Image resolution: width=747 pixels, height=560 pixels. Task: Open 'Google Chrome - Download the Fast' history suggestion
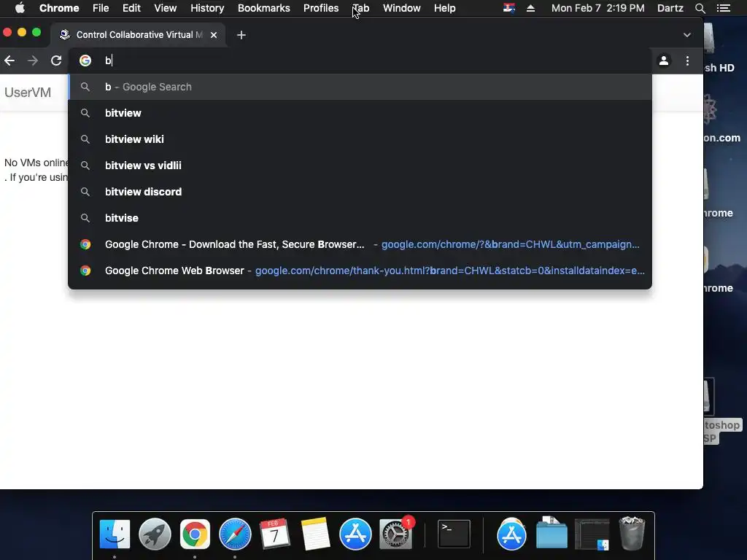pyautogui.click(x=360, y=244)
